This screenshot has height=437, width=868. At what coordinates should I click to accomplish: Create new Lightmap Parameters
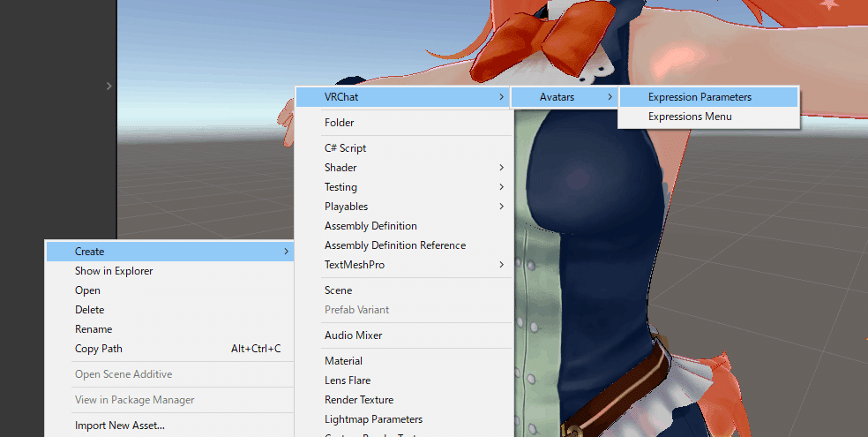[402, 419]
